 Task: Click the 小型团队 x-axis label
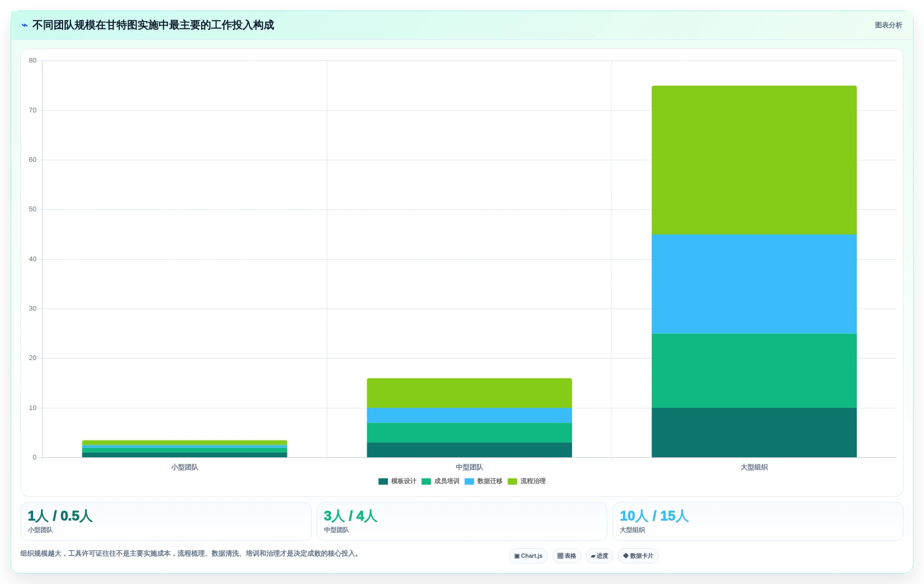[184, 467]
